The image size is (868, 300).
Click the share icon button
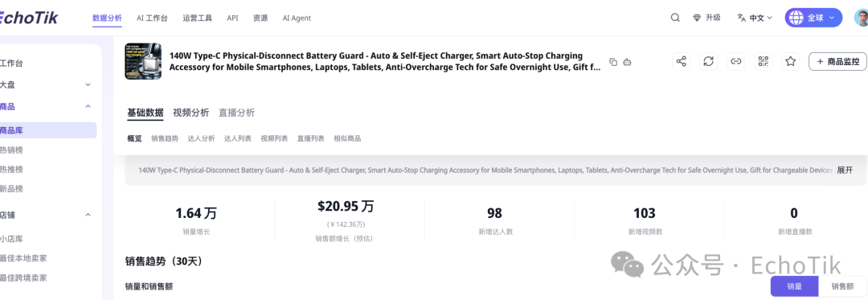pos(682,61)
